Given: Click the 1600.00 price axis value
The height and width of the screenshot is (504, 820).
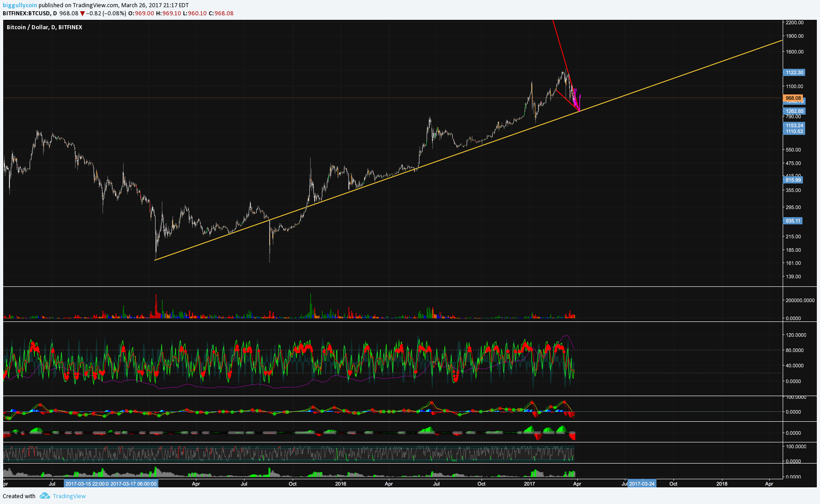Looking at the screenshot, I should 794,52.
